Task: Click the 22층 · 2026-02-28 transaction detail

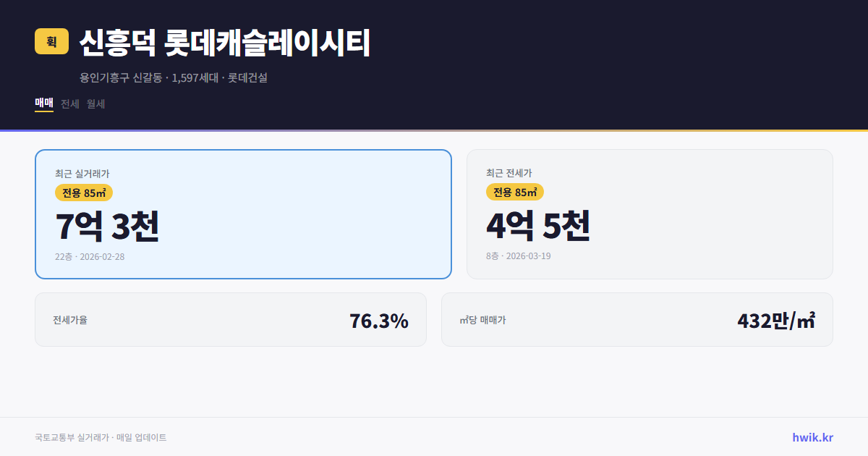Action: pyautogui.click(x=91, y=256)
